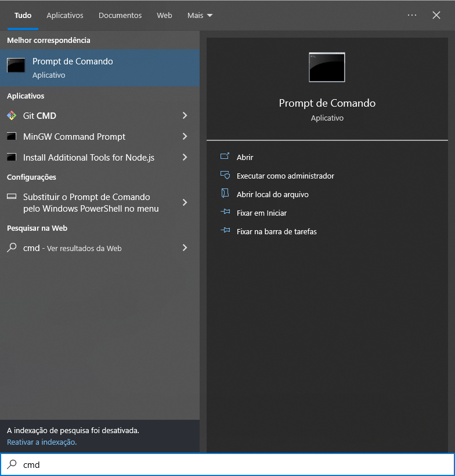
Task: Click the search input containing cmd
Action: (x=228, y=464)
